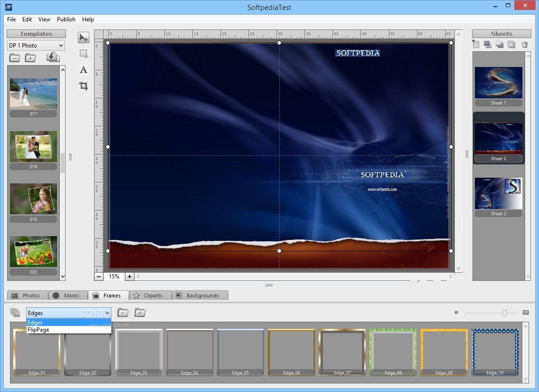The height and width of the screenshot is (392, 539).
Task: Open Sheet 1 thumbnail
Action: pyautogui.click(x=499, y=83)
